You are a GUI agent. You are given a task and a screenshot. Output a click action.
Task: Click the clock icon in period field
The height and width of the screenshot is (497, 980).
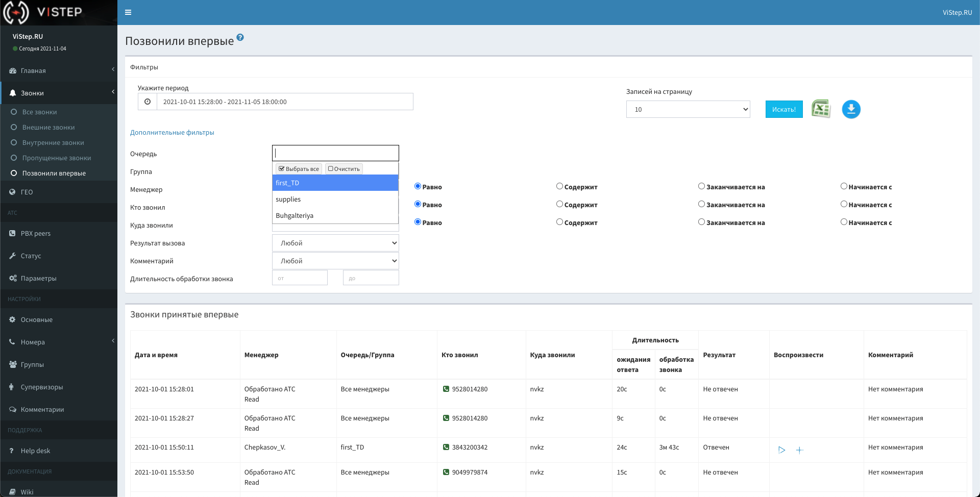coord(148,102)
